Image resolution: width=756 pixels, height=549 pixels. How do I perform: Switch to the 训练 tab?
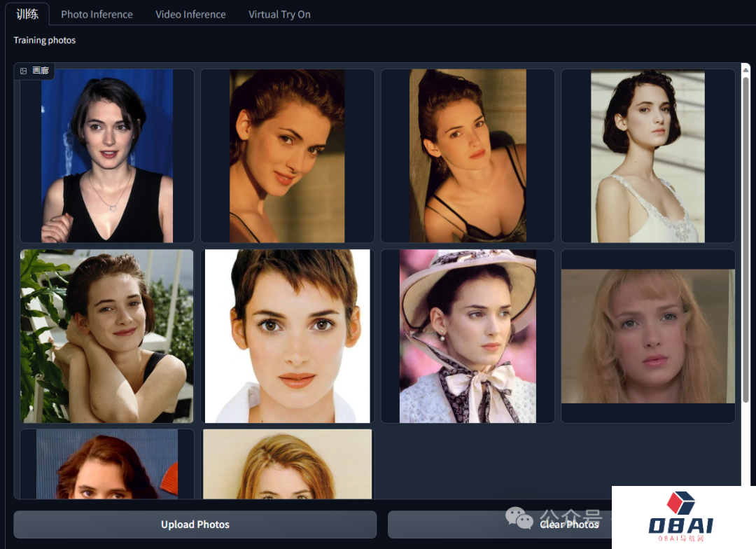click(x=27, y=14)
